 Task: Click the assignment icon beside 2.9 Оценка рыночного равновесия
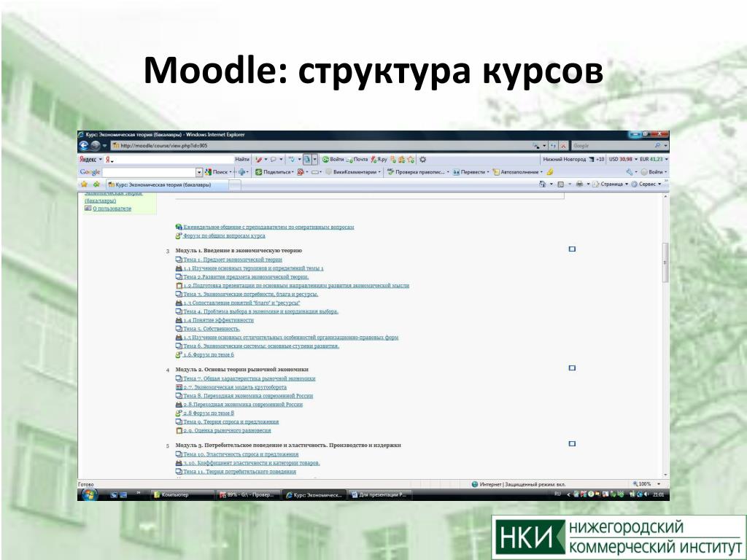[x=179, y=430]
